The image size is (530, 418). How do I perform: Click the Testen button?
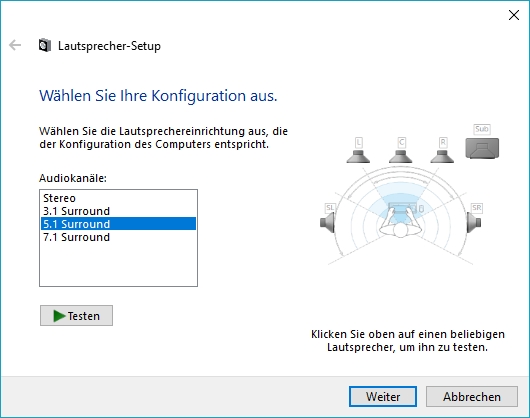pos(76,316)
